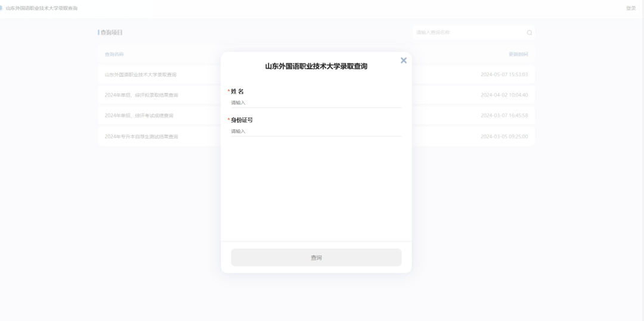Open the 山东外国语职业技术大学录取查询 row
644x321 pixels.
click(141, 74)
